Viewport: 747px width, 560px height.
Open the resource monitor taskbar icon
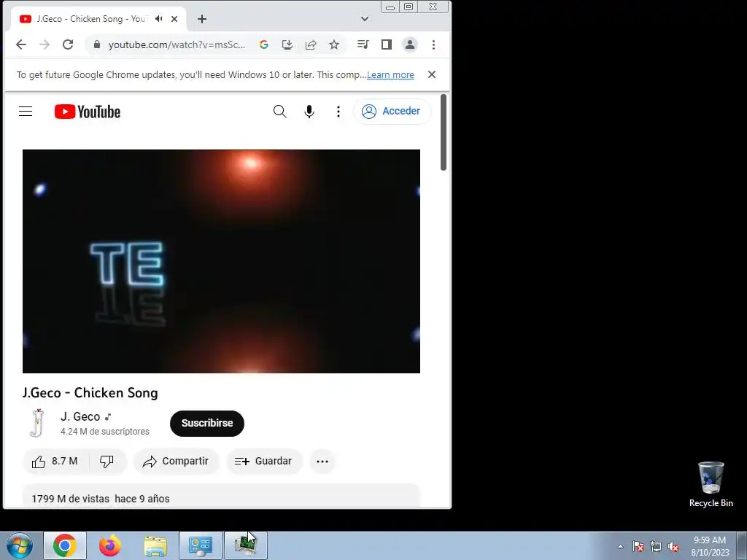[246, 545]
